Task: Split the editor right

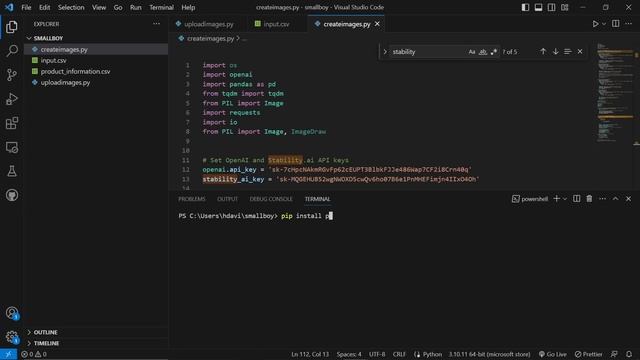Action: (x=616, y=24)
